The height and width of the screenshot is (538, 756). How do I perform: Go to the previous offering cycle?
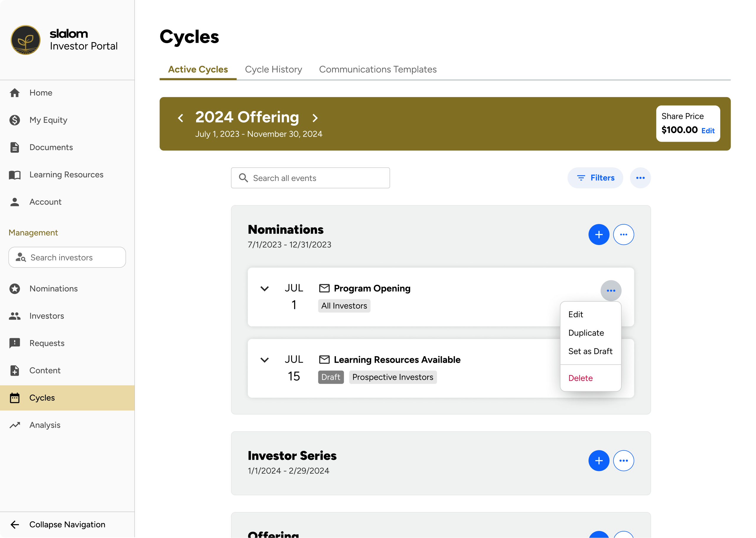click(x=181, y=118)
